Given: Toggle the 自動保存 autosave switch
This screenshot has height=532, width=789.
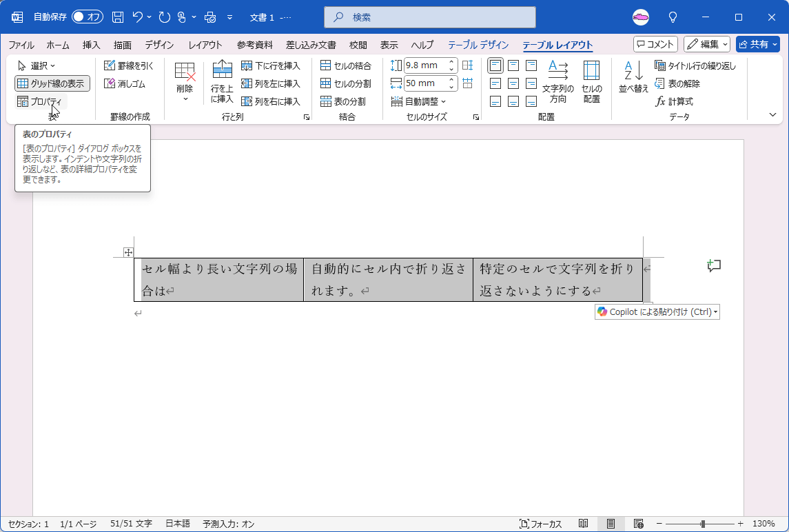Looking at the screenshot, I should [88, 17].
